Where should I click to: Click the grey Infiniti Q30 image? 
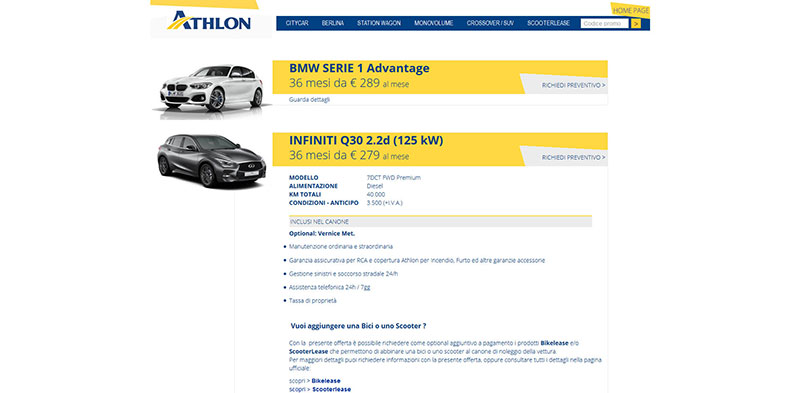pos(211,161)
